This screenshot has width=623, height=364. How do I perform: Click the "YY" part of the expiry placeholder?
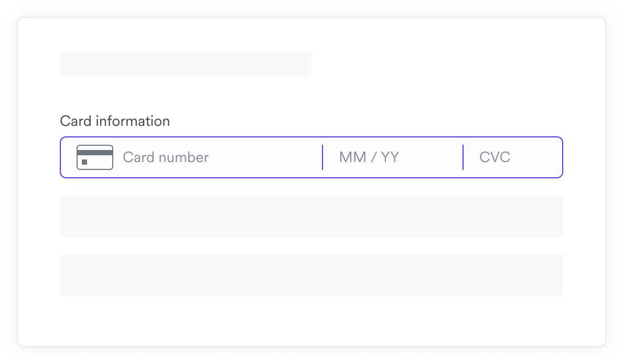tap(390, 157)
